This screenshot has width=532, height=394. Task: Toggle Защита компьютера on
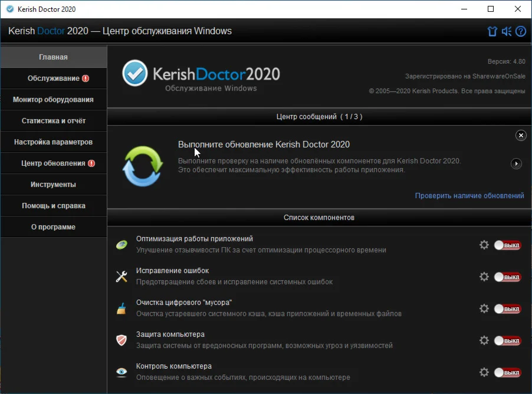tap(507, 340)
